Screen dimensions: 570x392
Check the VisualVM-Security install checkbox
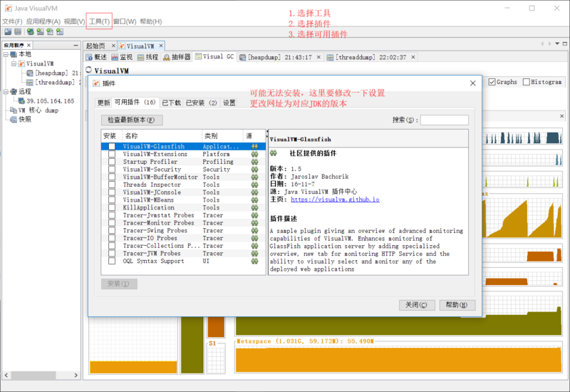coord(112,169)
